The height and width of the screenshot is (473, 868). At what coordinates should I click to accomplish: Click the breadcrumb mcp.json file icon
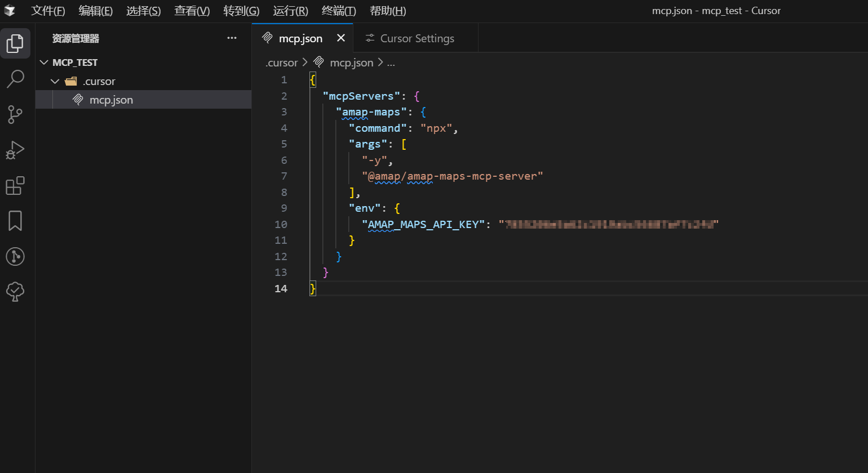(x=318, y=62)
